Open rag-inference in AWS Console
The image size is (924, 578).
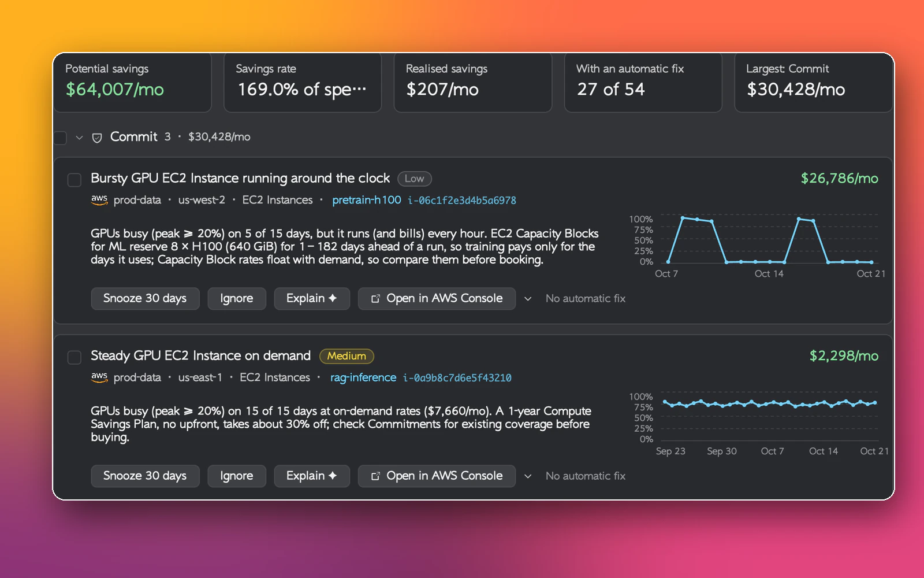pos(437,476)
